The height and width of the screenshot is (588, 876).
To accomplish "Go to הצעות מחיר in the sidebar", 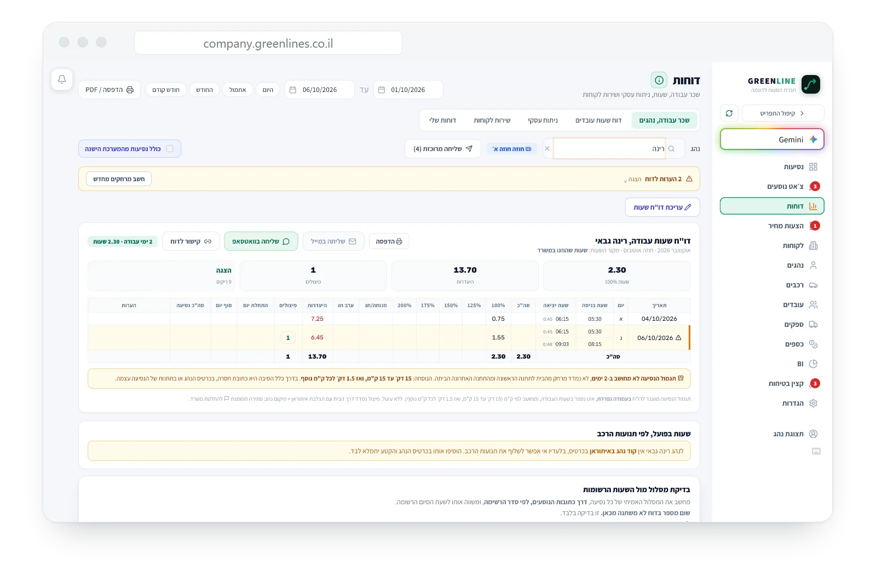I will tap(772, 226).
